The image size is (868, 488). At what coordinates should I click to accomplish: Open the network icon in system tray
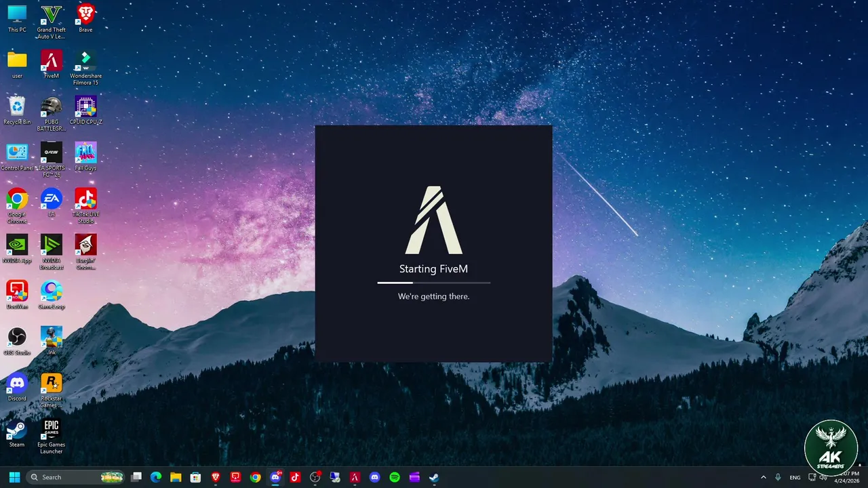pyautogui.click(x=812, y=477)
